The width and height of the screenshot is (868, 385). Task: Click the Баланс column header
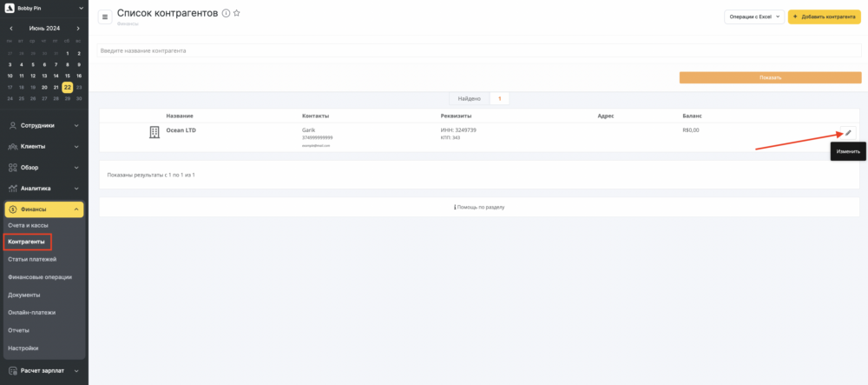[x=693, y=116]
